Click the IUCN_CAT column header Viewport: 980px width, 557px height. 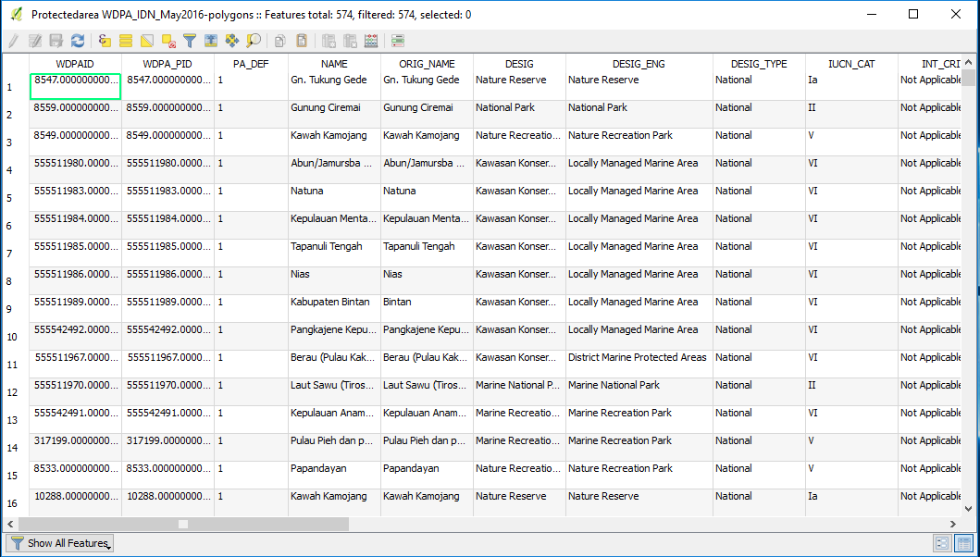[851, 64]
